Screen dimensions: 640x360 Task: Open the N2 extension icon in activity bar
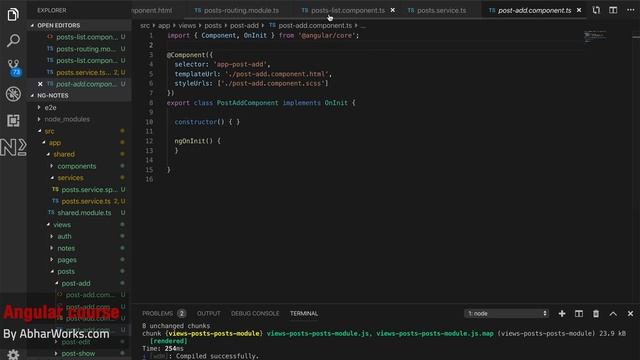[13, 147]
